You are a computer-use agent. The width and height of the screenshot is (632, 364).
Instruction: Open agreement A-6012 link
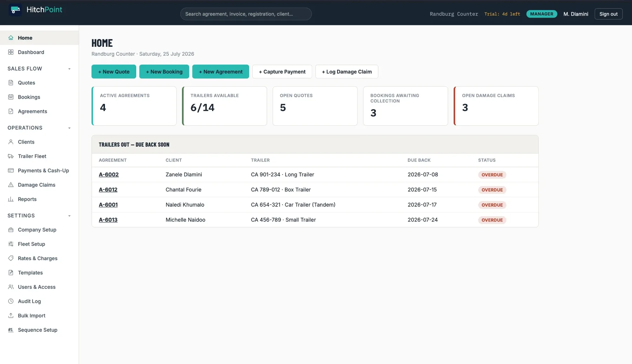tap(108, 190)
